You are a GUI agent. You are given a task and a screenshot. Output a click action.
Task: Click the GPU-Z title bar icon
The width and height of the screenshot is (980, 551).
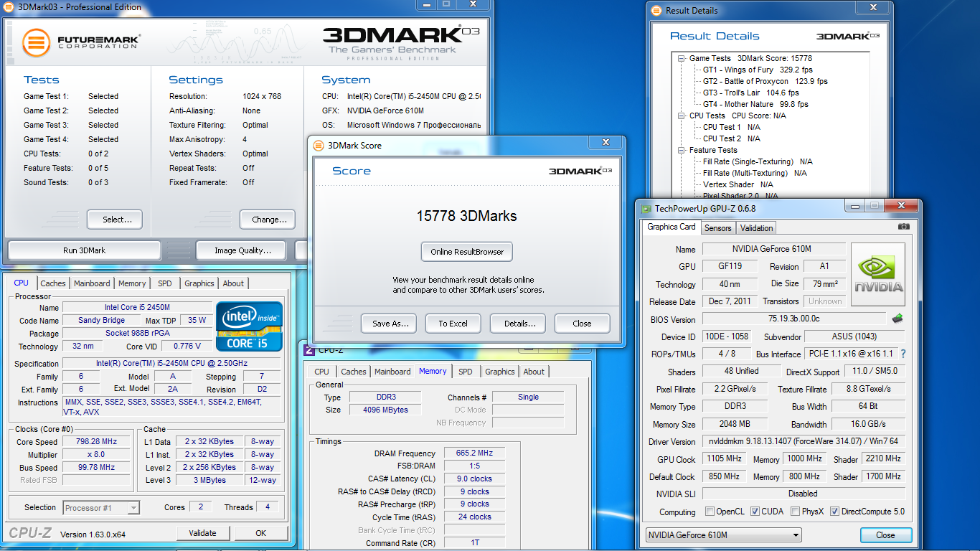tap(646, 208)
